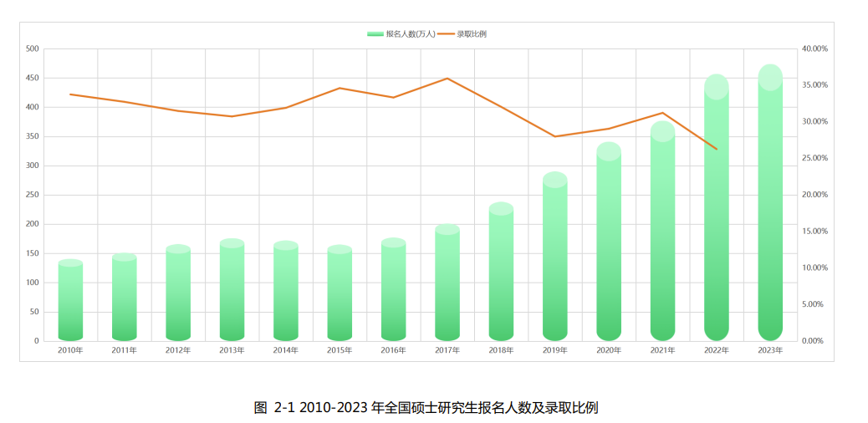Select the 2019年 bar
This screenshot has height=423, width=868.
click(x=555, y=259)
